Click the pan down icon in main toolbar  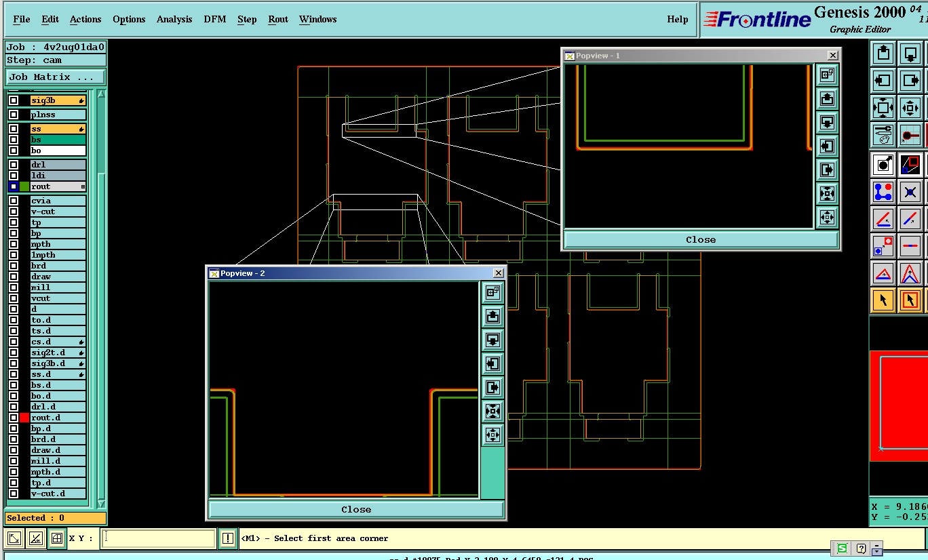(x=910, y=54)
